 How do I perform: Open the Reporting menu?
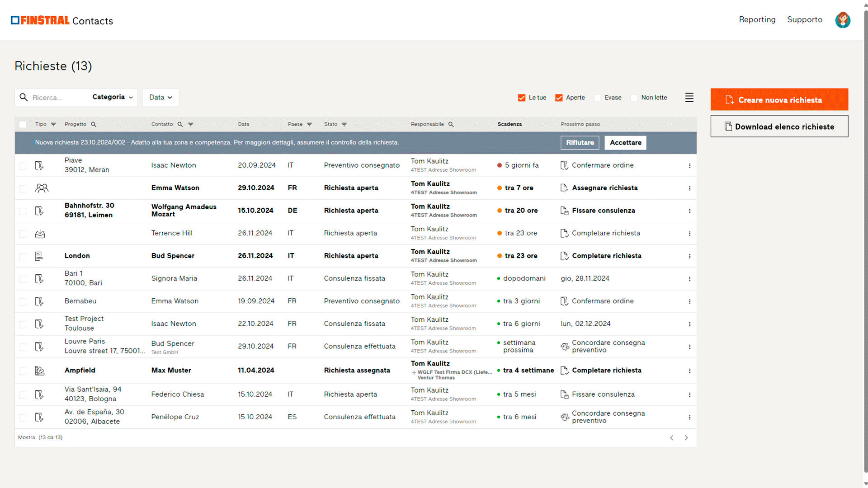[757, 19]
